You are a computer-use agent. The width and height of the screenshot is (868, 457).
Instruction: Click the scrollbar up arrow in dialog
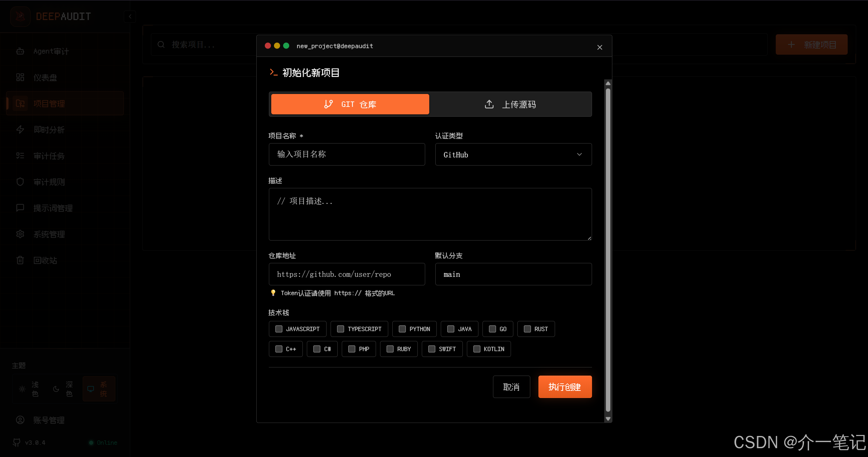click(608, 83)
